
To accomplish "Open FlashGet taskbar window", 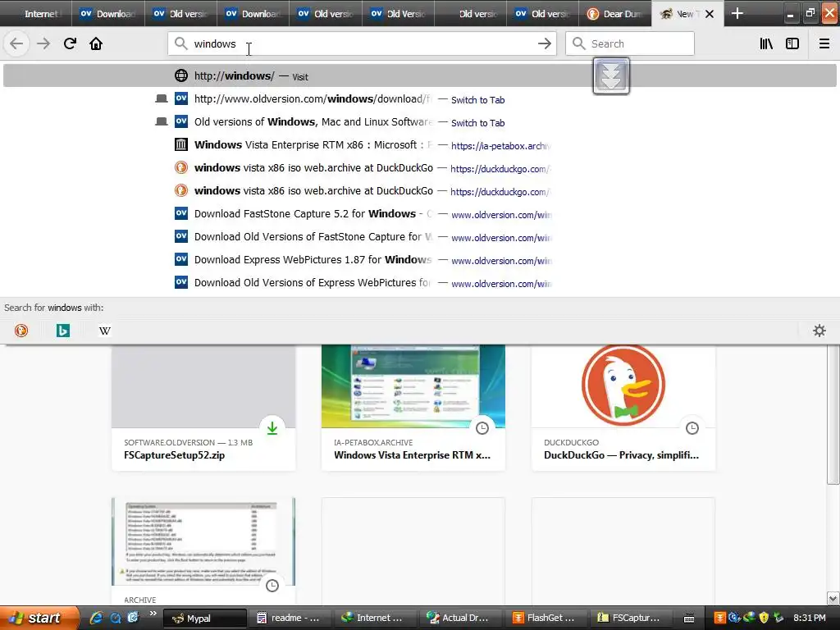I will click(x=546, y=619).
